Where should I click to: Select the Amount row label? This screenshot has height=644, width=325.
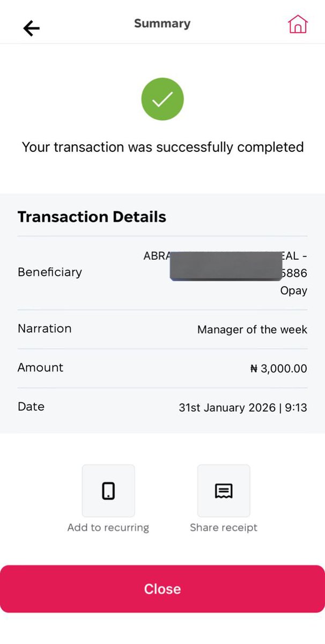40,368
